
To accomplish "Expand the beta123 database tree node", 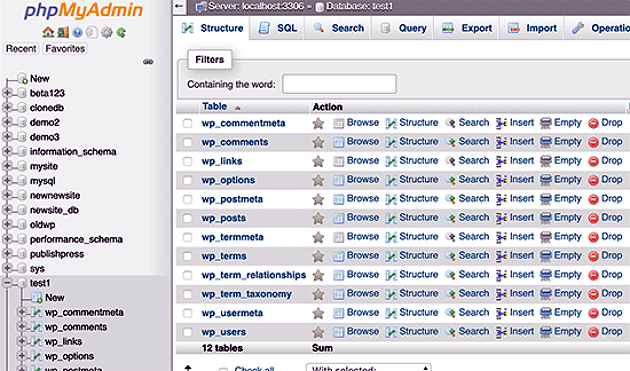I will (x=7, y=93).
